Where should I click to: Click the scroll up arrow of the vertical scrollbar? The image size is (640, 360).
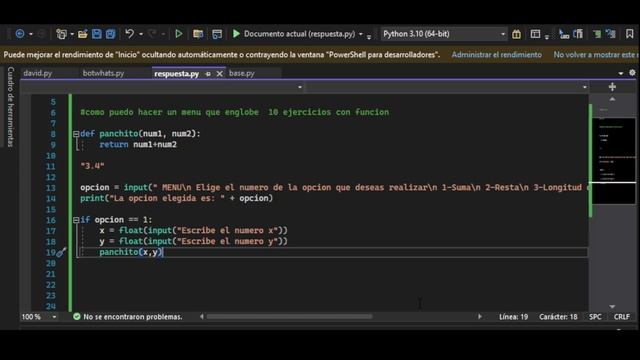612,99
